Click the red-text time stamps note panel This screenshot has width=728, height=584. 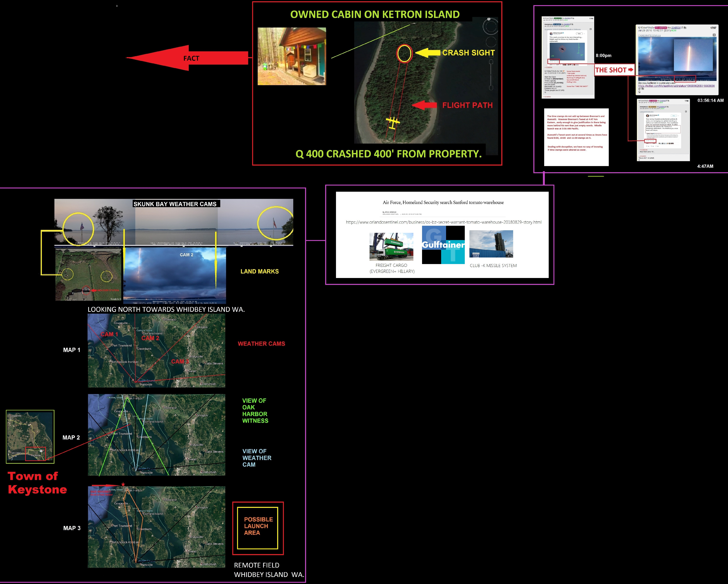pyautogui.click(x=576, y=137)
